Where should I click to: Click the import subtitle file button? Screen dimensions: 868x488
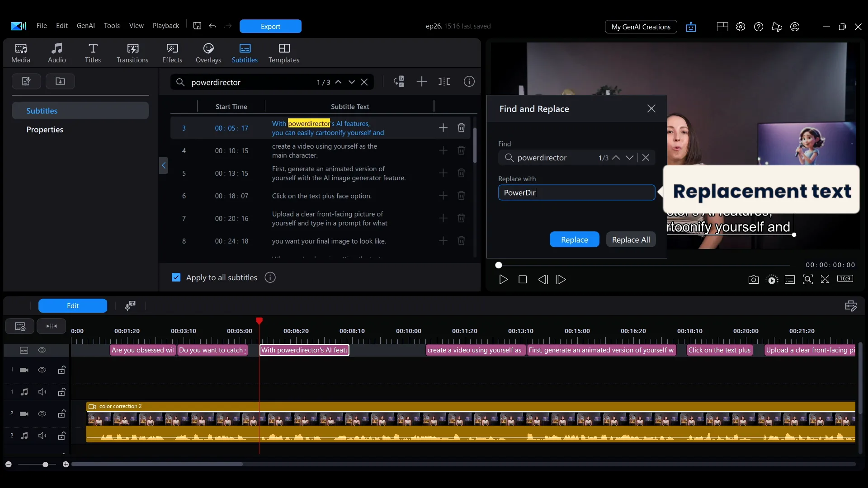coord(60,81)
